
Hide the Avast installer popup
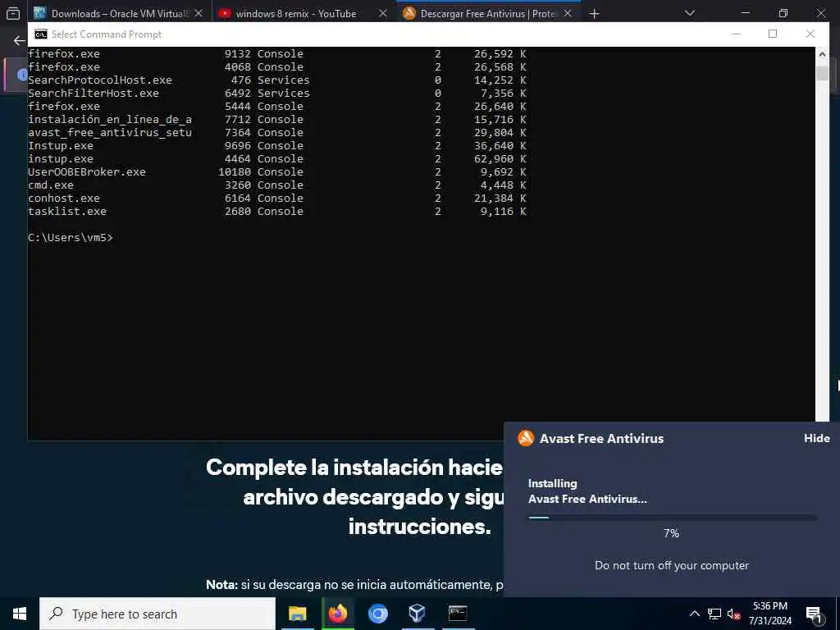coord(816,438)
